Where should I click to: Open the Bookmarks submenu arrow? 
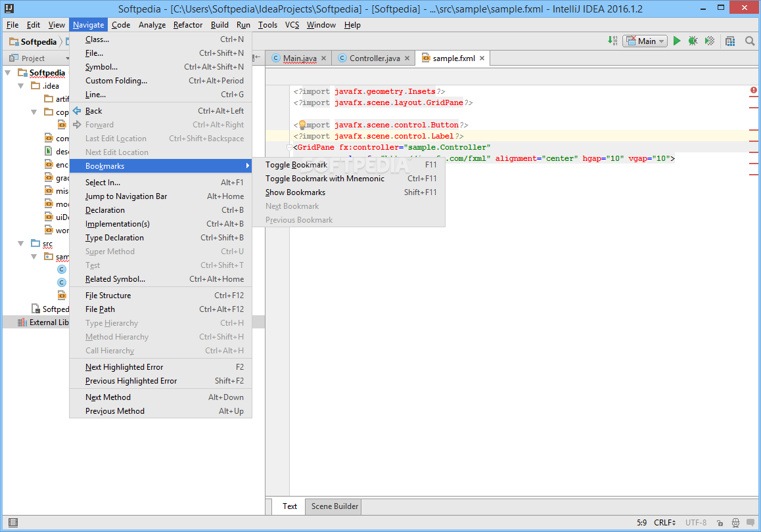point(248,166)
